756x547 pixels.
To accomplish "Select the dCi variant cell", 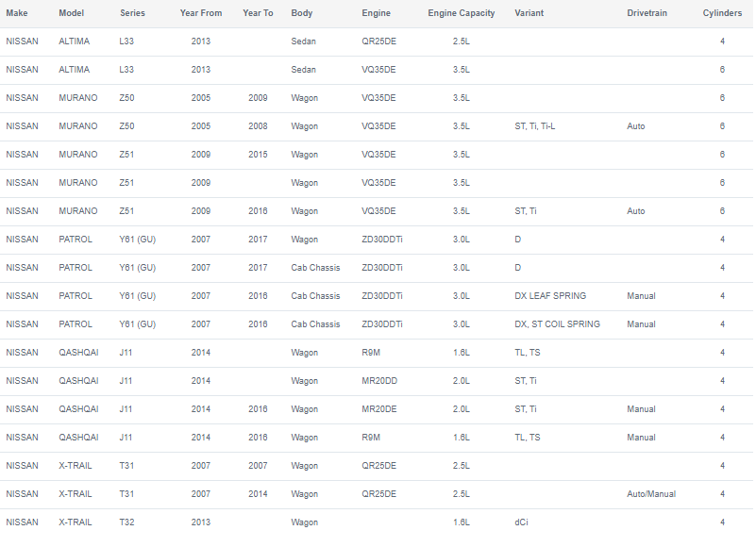I will point(521,522).
